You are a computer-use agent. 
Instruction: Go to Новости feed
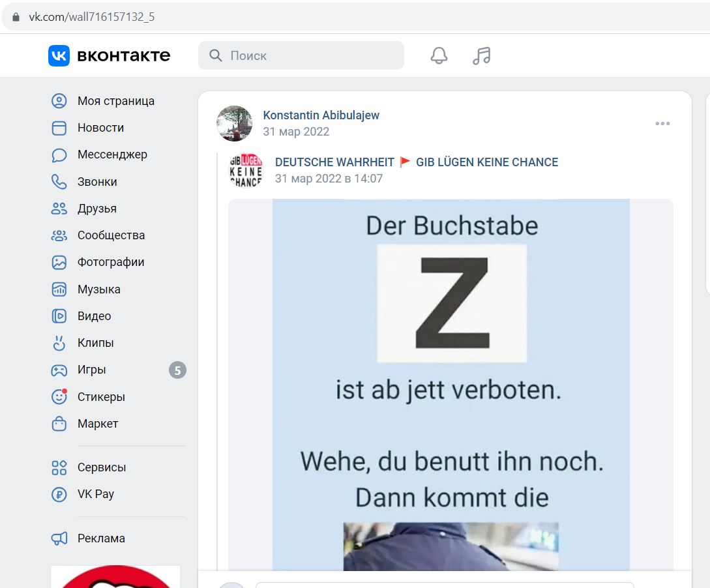pos(100,128)
